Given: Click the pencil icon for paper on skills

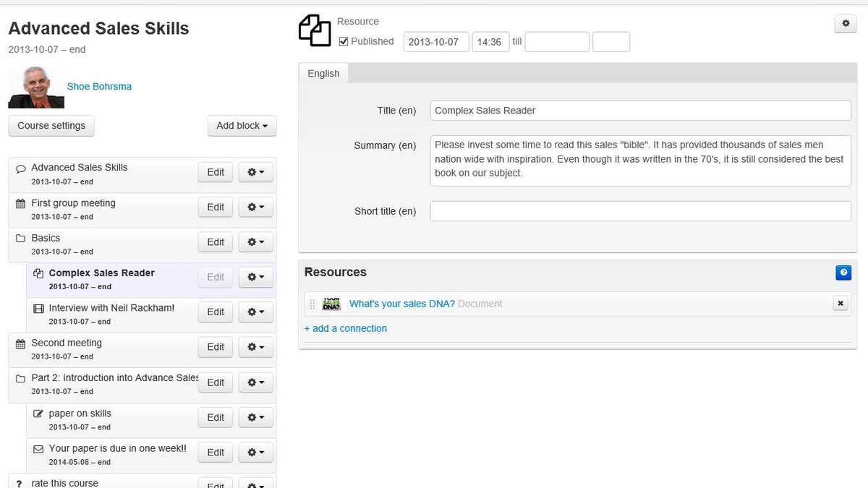Looking at the screenshot, I should [38, 414].
